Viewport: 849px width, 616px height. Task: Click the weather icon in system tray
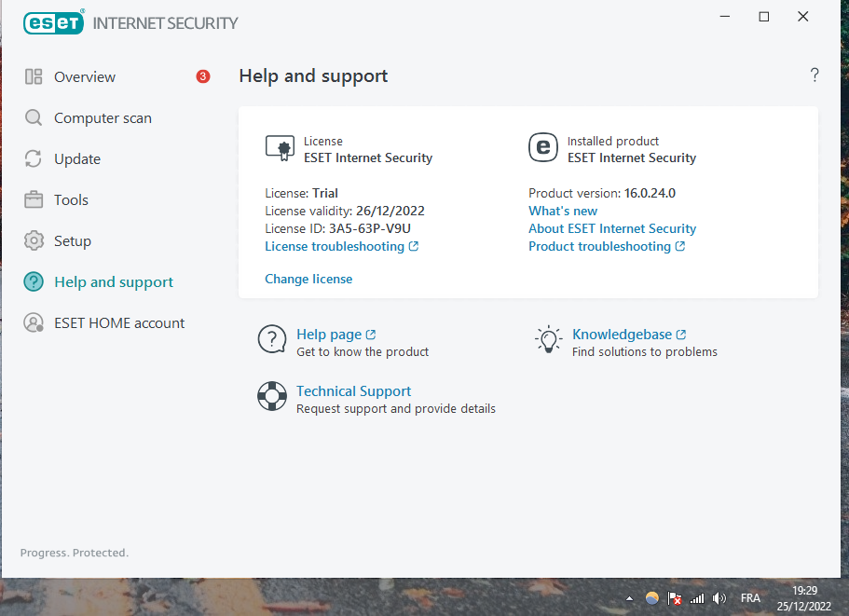[652, 598]
